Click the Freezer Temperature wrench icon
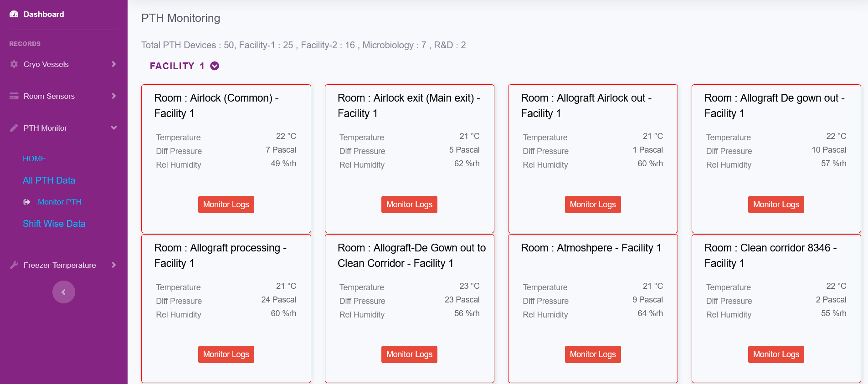Image resolution: width=868 pixels, height=384 pixels. pyautogui.click(x=14, y=265)
